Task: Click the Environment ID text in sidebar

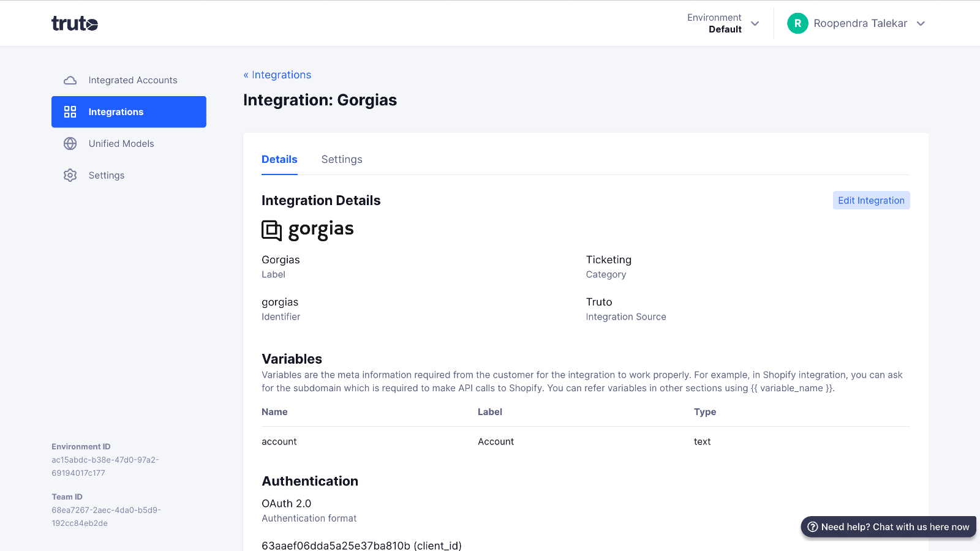Action: pos(81,446)
